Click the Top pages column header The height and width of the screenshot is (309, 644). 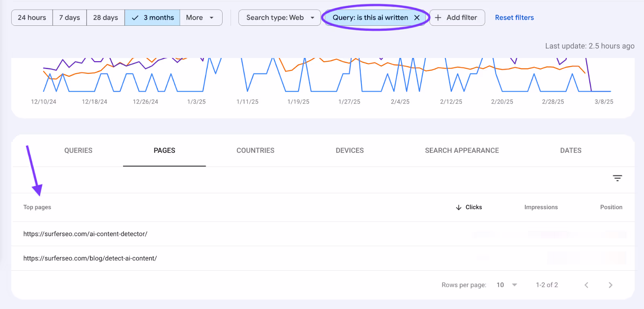(37, 207)
